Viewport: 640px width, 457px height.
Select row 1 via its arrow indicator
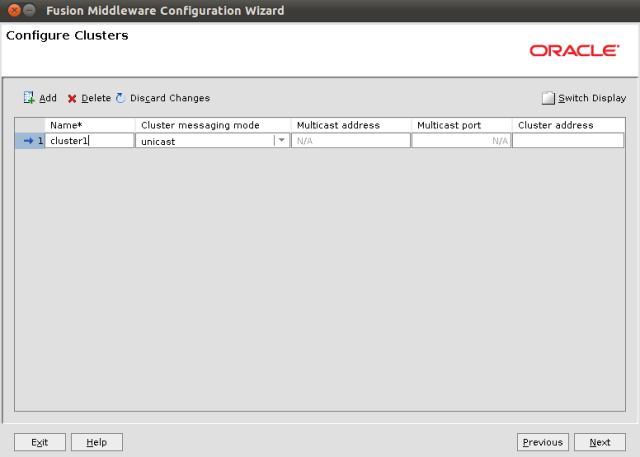point(29,141)
